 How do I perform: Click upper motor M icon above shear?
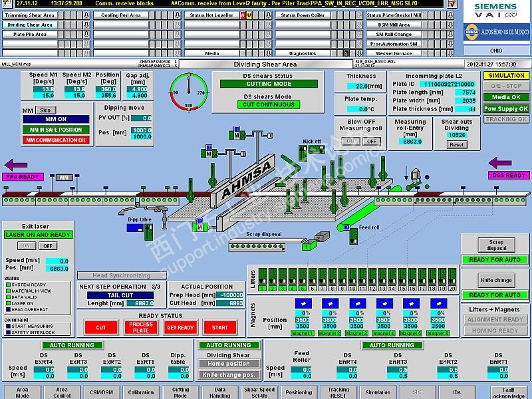click(x=237, y=134)
